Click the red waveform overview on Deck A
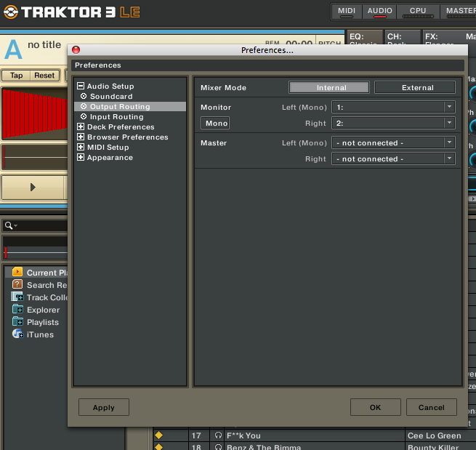The width and height of the screenshot is (476, 450). [x=35, y=113]
